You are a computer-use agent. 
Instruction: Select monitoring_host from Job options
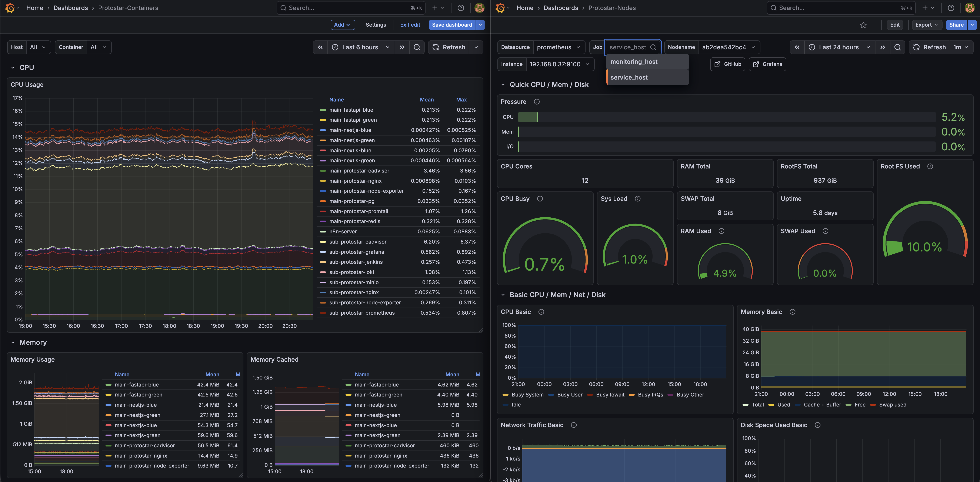point(634,62)
